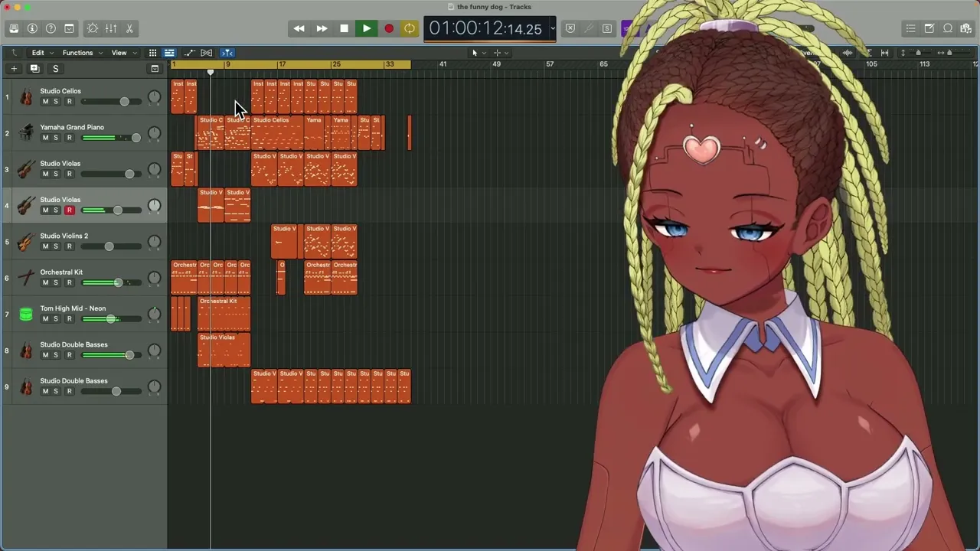This screenshot has height=551, width=980.
Task: Select the Orchestral Kit region on track 7
Action: tap(224, 314)
